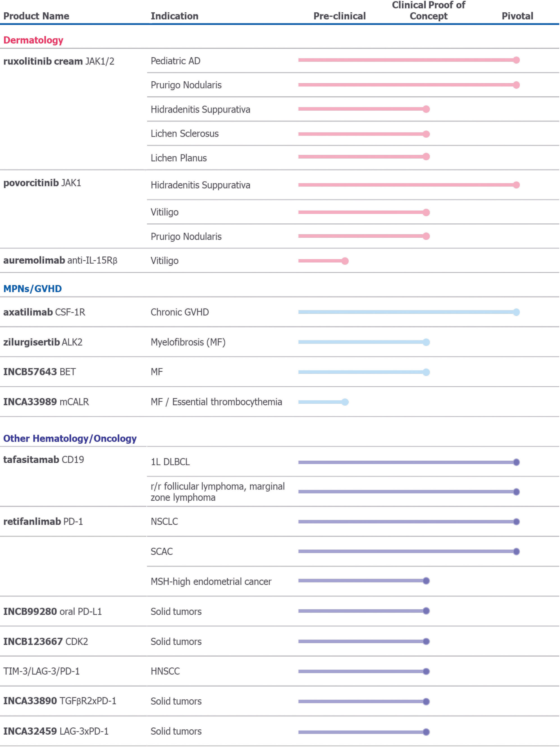Screen dimensions: 560x747
Task: Select the tafasitamab CD19 product name
Action: (44, 459)
